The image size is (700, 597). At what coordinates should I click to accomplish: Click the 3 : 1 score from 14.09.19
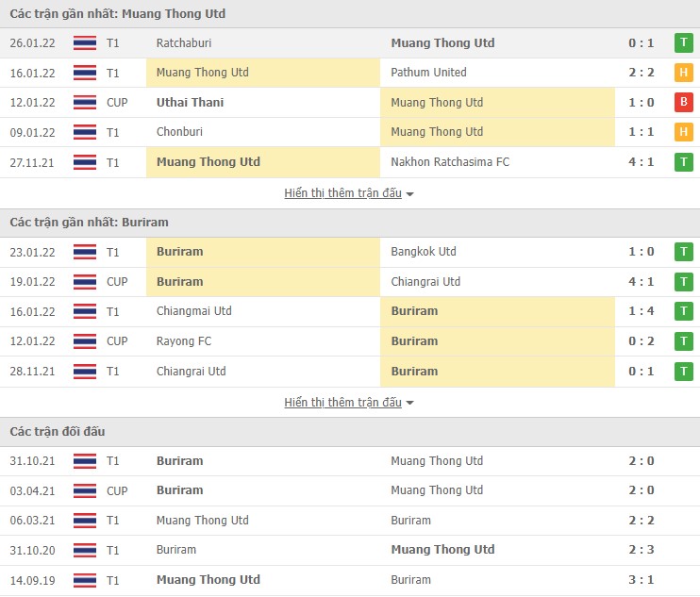[642, 580]
